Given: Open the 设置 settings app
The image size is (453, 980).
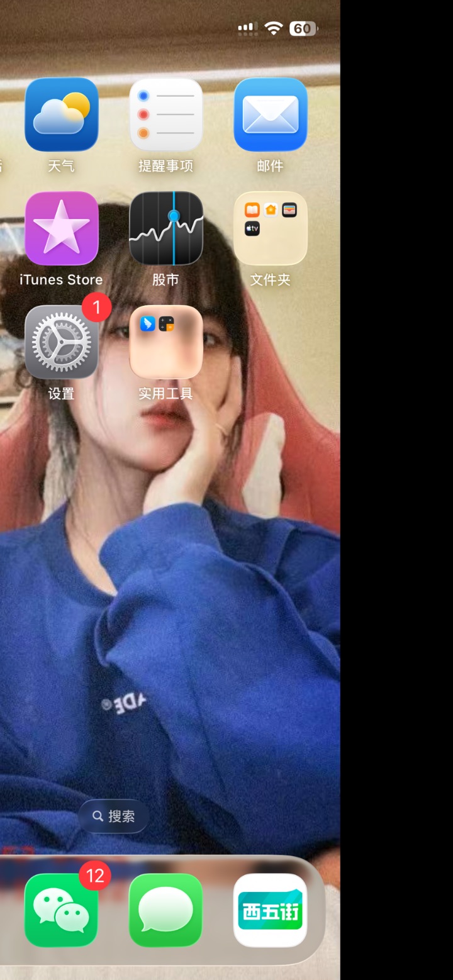Looking at the screenshot, I should [x=62, y=342].
